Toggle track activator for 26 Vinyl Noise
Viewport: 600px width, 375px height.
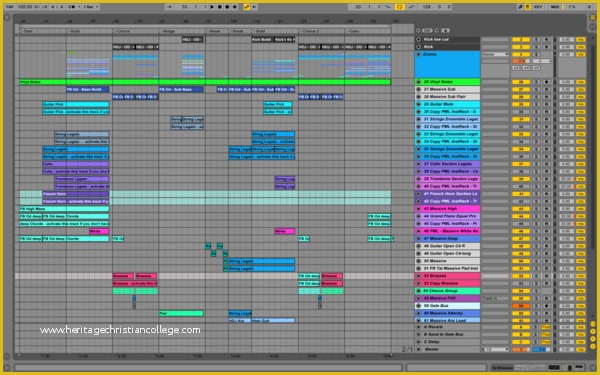(521, 82)
